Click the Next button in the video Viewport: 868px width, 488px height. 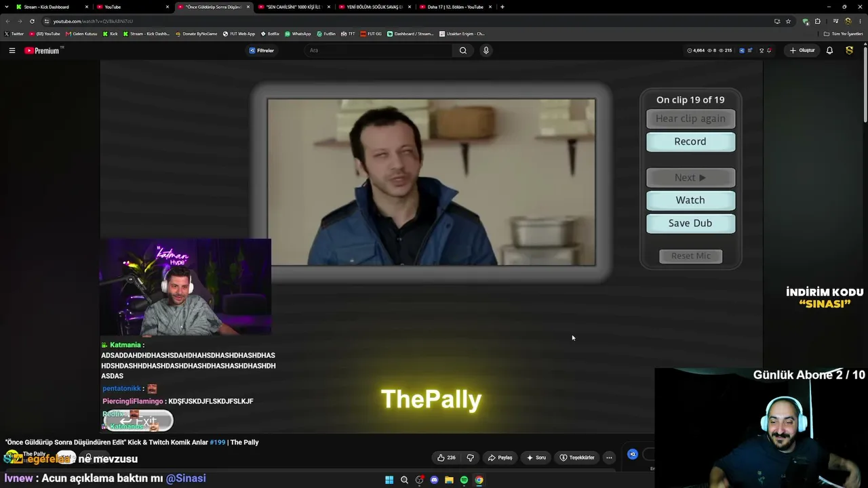690,178
